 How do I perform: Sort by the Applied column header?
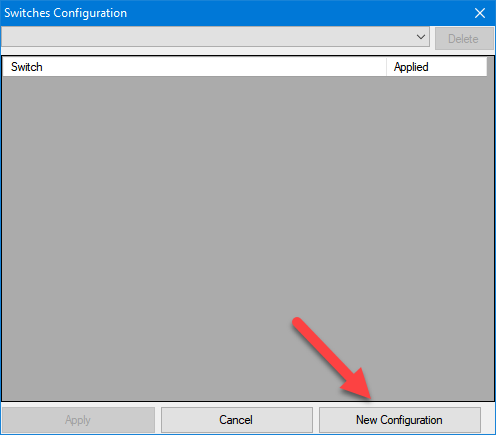point(437,67)
